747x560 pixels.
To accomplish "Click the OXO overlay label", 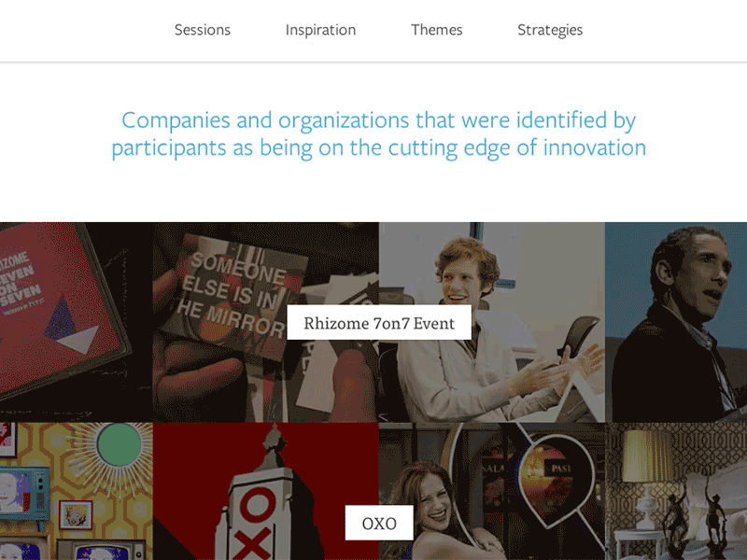I will coord(379,523).
